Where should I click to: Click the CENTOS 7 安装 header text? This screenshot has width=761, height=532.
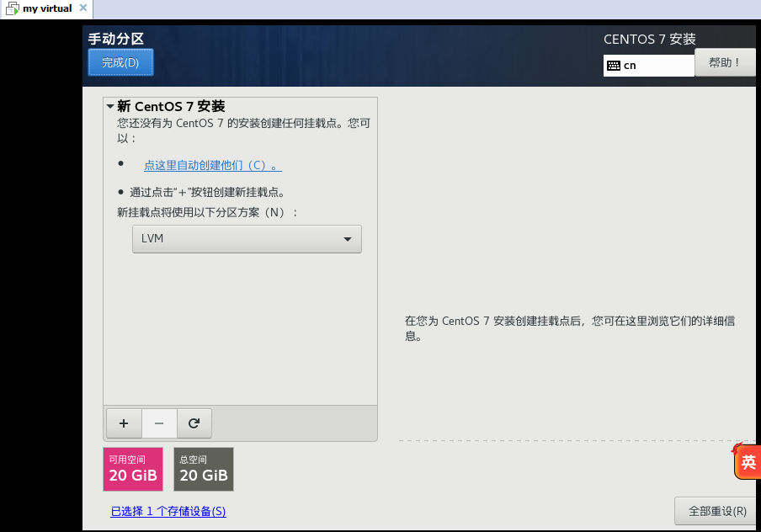tap(649, 39)
